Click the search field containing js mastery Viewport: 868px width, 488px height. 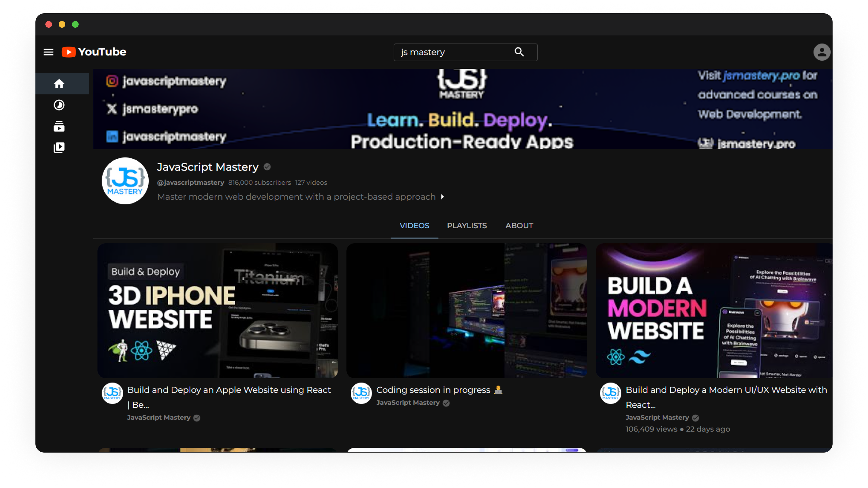pos(465,52)
